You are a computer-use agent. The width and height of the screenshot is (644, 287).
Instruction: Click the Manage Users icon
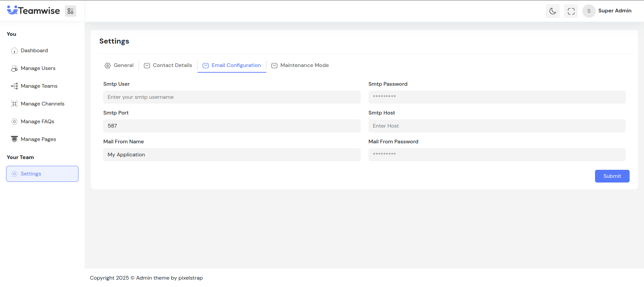[14, 68]
